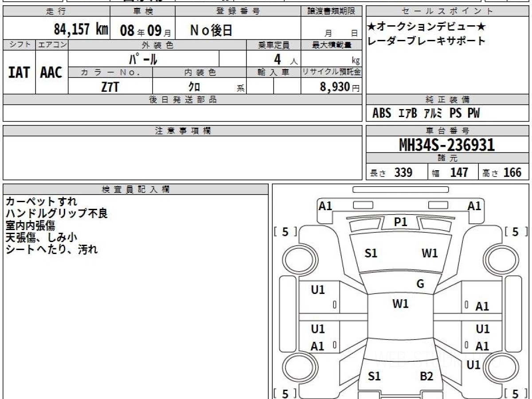
Task: Select the リサイクル預託金 header
Action: (x=332, y=72)
